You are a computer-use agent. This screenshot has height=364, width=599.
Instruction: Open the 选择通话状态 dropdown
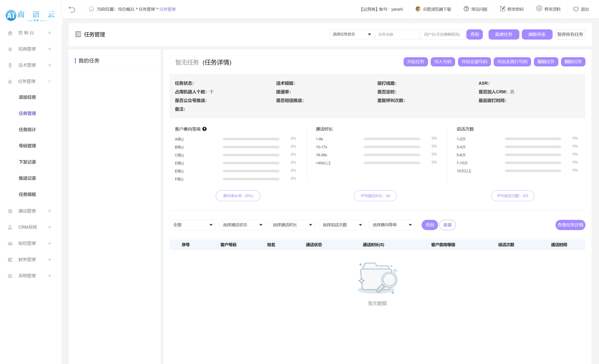[x=242, y=225]
